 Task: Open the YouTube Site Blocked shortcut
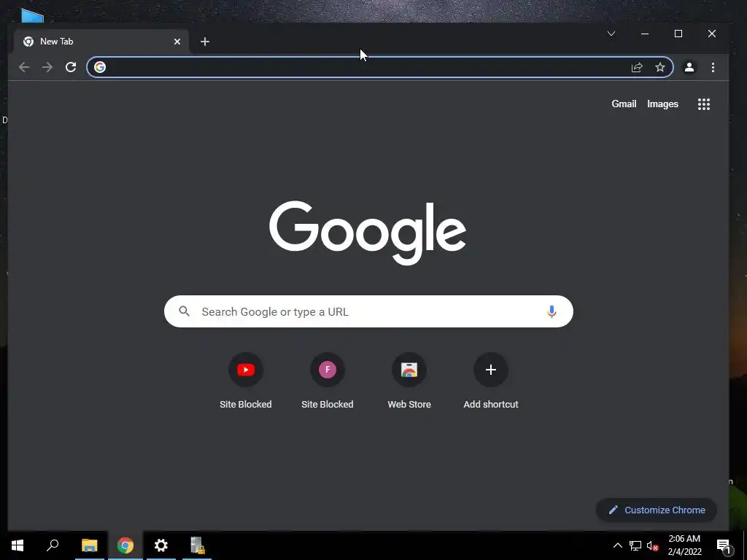(246, 381)
